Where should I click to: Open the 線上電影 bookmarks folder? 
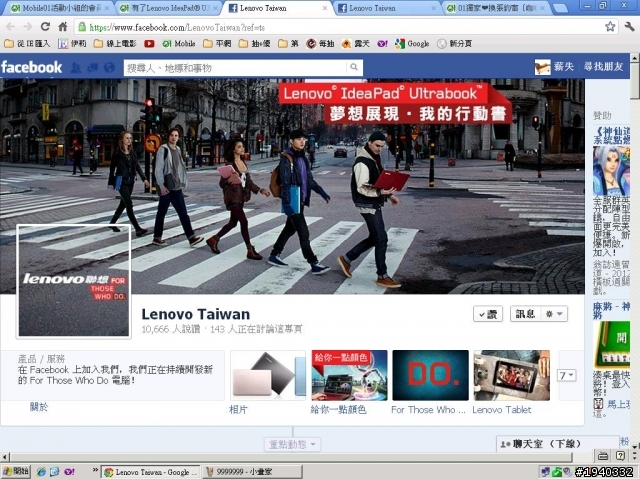coord(115,44)
